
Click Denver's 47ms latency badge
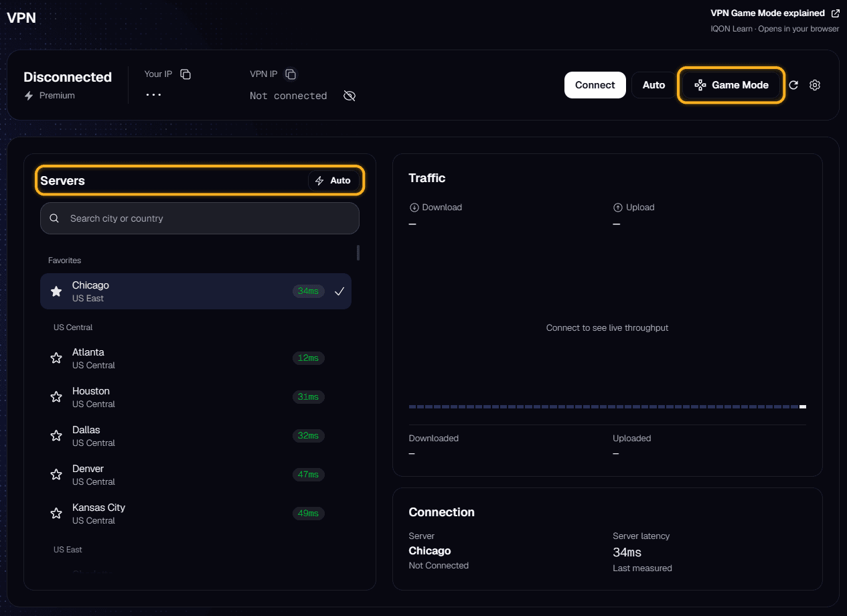point(309,475)
